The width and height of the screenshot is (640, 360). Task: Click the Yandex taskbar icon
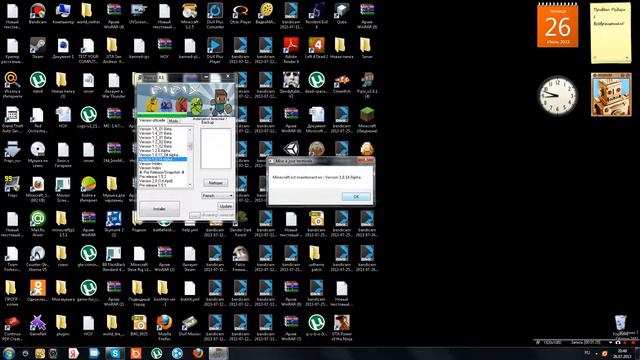[x=73, y=353]
